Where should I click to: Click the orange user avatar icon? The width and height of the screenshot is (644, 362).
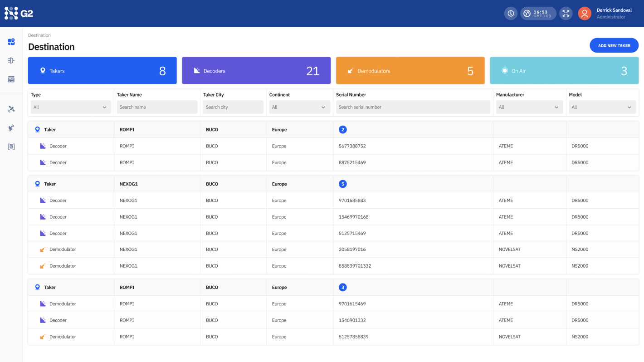[585, 14]
